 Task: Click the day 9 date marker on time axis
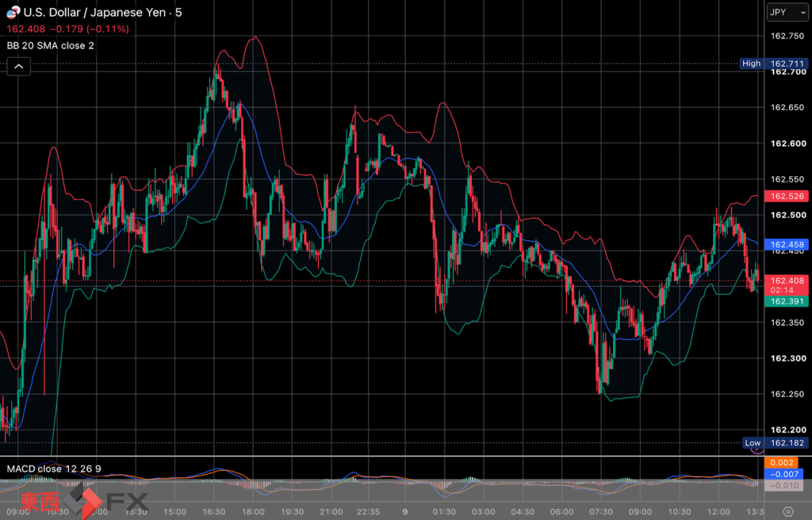(x=405, y=512)
